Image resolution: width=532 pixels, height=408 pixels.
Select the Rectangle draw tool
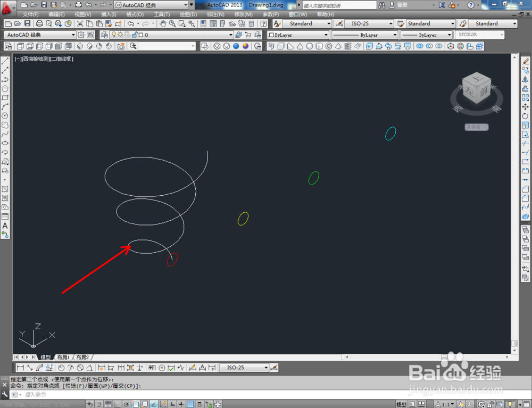coord(5,98)
